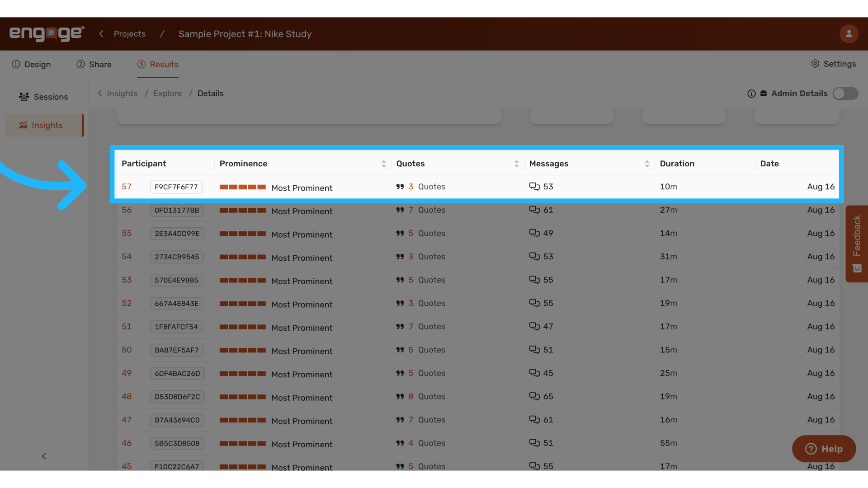Screen dimensions: 868x488
Task: Click the Feedback smiley icon
Action: (857, 268)
